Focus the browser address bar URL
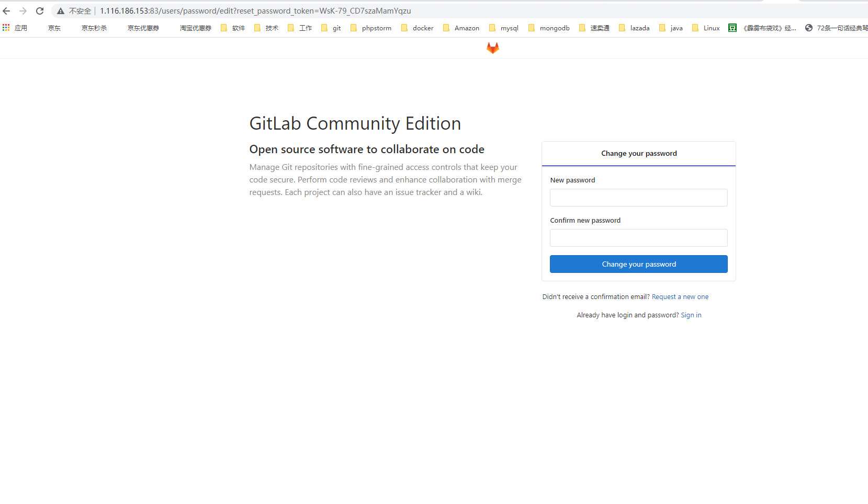 pyautogui.click(x=255, y=11)
